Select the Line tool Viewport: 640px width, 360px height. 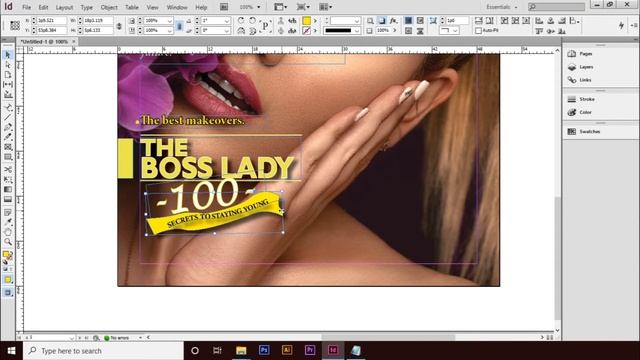pyautogui.click(x=8, y=118)
